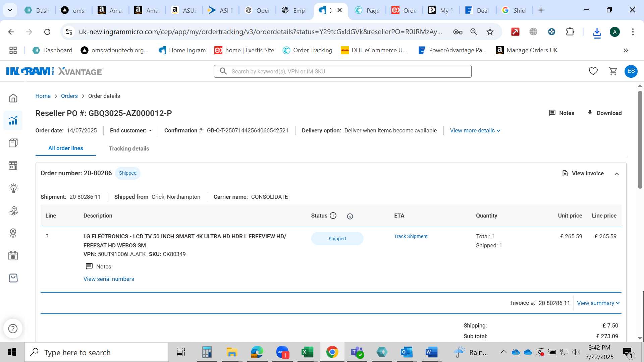Image resolution: width=644 pixels, height=362 pixels.
Task: Open the Manage Orders UK bookmark
Action: coord(527,50)
